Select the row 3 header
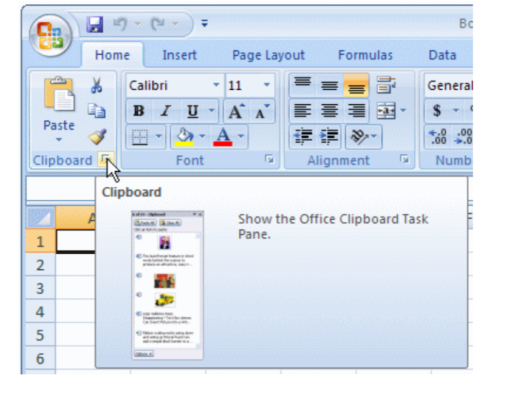The width and height of the screenshot is (532, 395). [x=40, y=288]
